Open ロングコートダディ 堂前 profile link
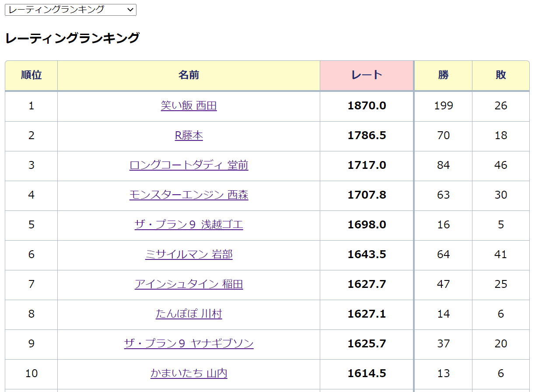The height and width of the screenshot is (392, 535). 189,165
